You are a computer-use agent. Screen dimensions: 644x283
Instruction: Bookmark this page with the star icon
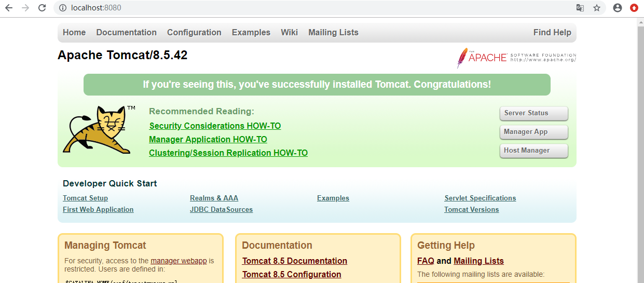pos(597,8)
